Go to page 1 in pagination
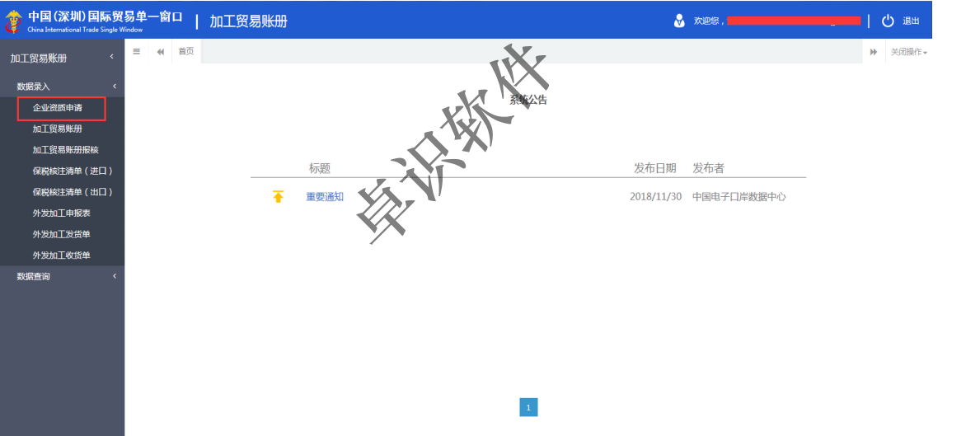The height and width of the screenshot is (436, 980). point(528,407)
